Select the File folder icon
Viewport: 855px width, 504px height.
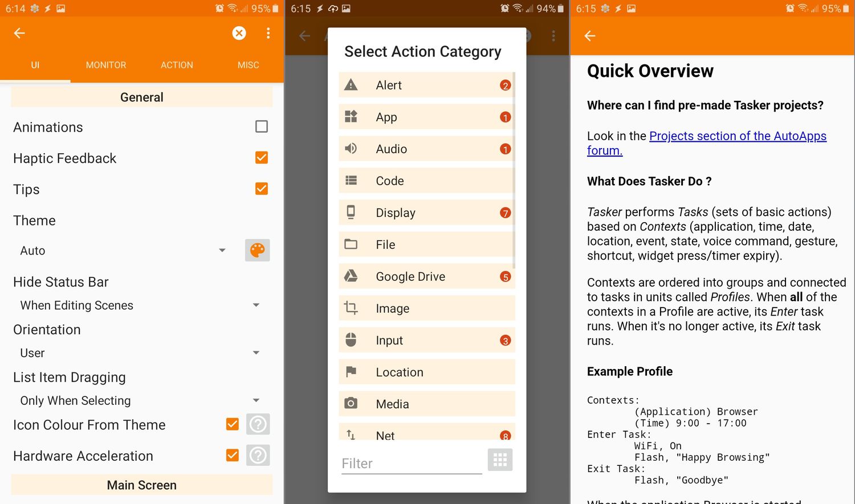pyautogui.click(x=351, y=244)
